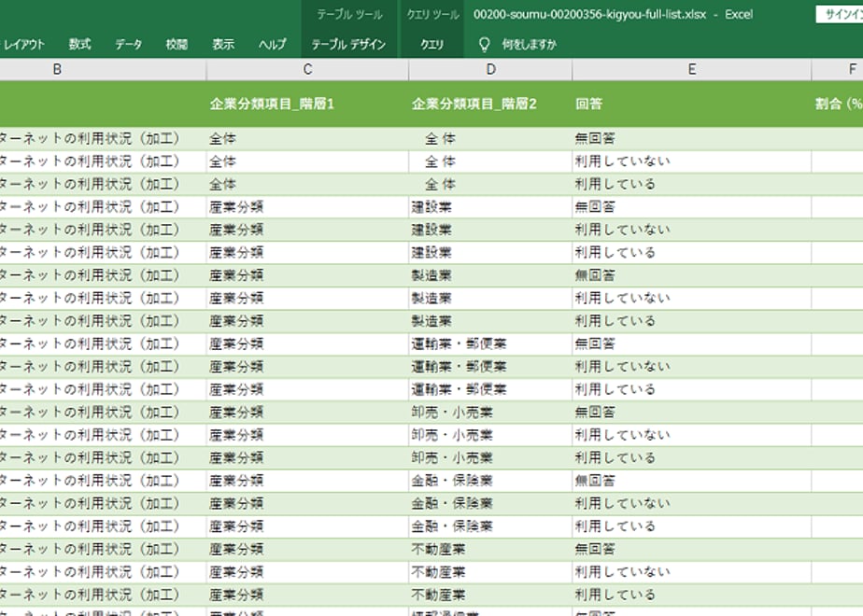Switch to the データ tab
This screenshot has height=616, width=863.
pos(128,44)
